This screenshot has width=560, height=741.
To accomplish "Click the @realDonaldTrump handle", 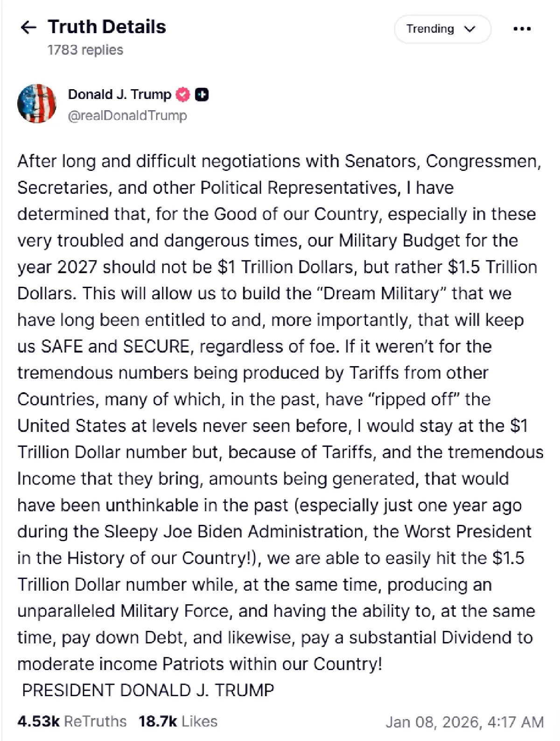I will pyautogui.click(x=127, y=115).
